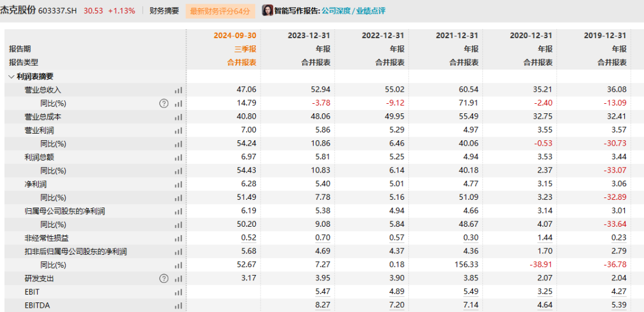Click help question mark beside 营业总收入 同比(%)
Image resolution: width=644 pixels, height=312 pixels.
point(164,104)
